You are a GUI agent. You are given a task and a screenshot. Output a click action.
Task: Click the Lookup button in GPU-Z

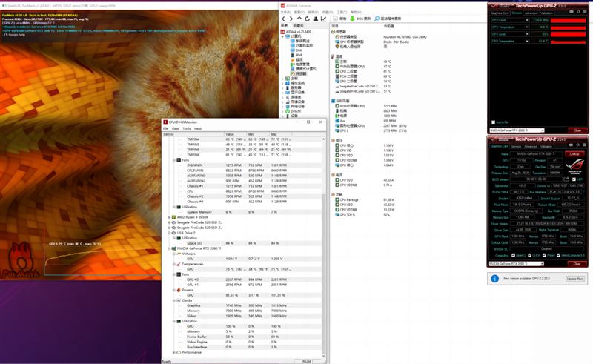[x=574, y=154]
